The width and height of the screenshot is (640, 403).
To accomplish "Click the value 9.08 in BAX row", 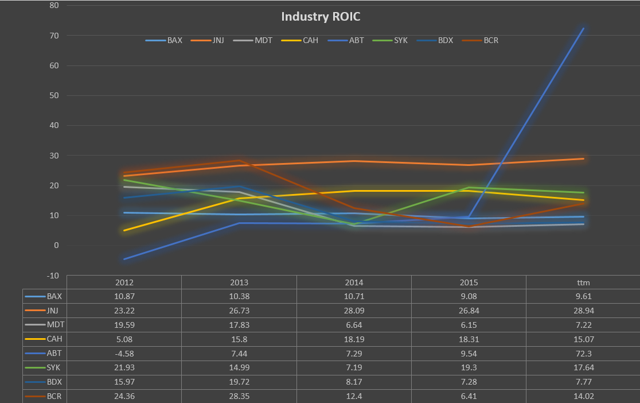I will (x=469, y=296).
